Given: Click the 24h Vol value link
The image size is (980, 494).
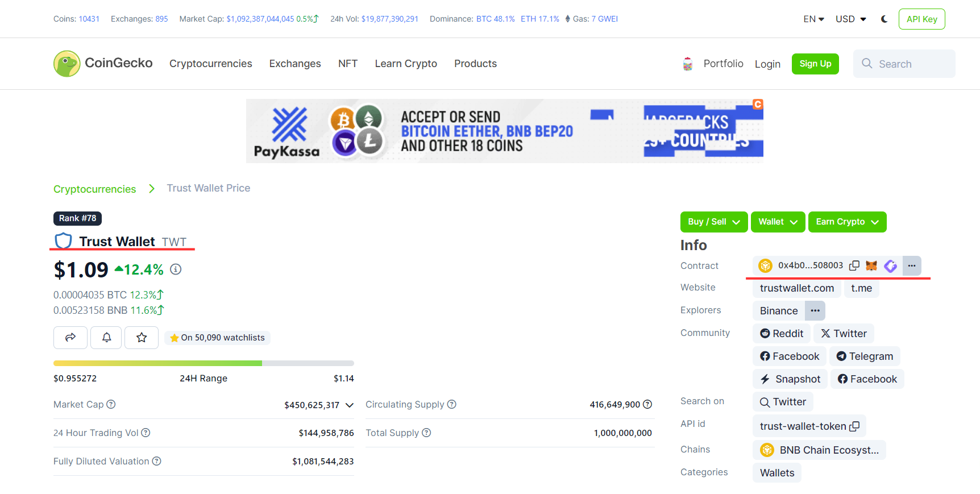Looking at the screenshot, I should click(x=390, y=19).
